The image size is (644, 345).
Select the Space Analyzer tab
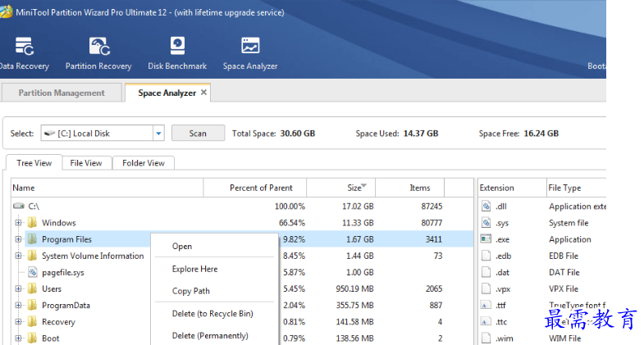click(167, 93)
